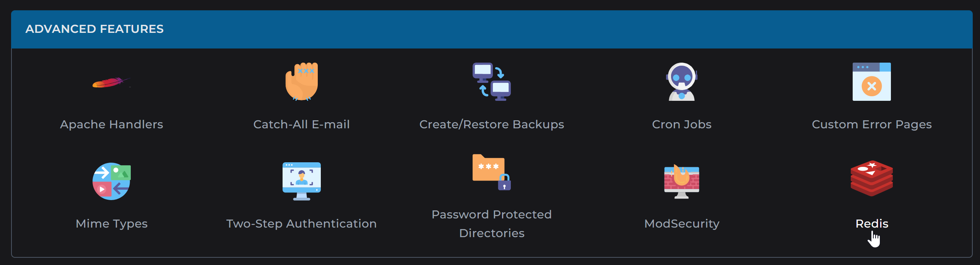
Task: Click the Password Protected Directories text
Action: pyautogui.click(x=492, y=223)
